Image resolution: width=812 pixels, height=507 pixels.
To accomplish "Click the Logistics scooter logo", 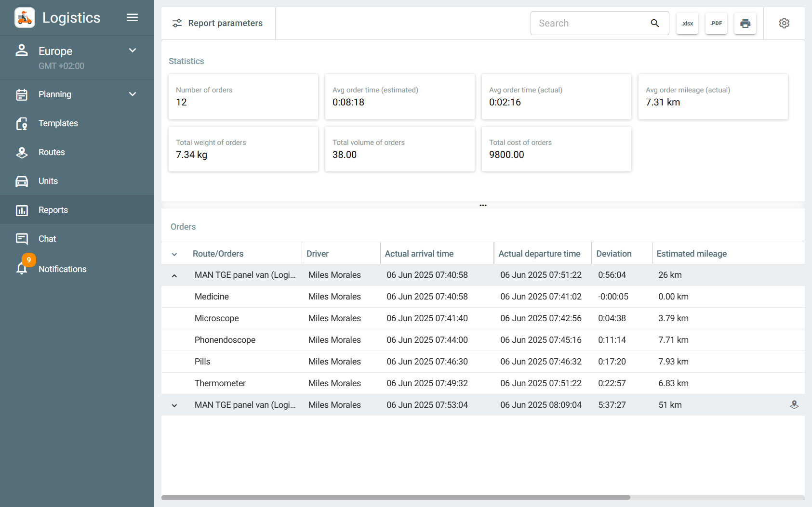I will click(25, 18).
